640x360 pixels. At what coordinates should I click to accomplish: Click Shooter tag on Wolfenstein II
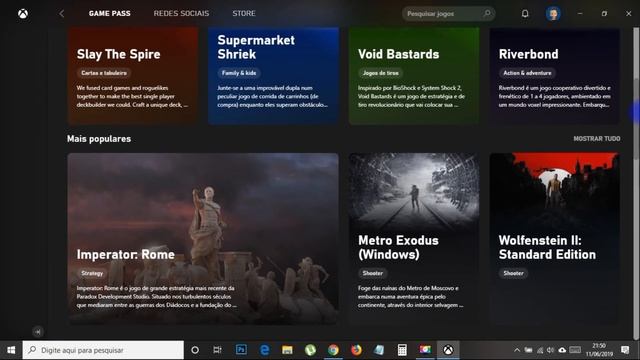(513, 273)
